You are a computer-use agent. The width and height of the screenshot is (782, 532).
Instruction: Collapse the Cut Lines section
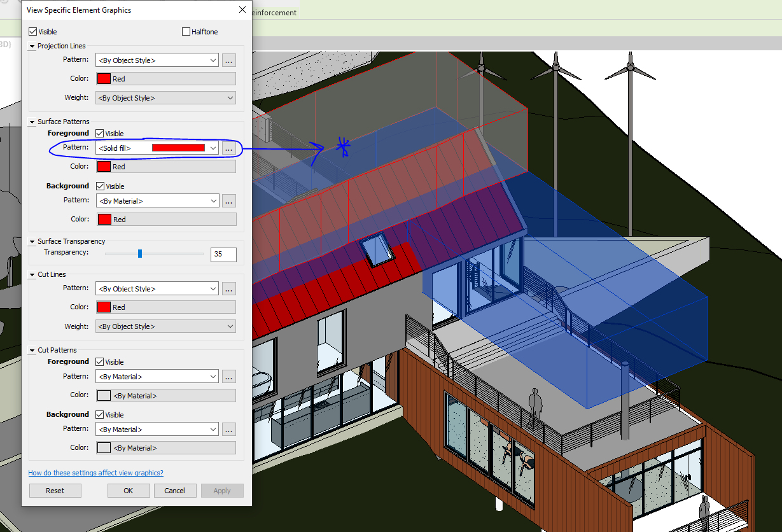(x=31, y=274)
